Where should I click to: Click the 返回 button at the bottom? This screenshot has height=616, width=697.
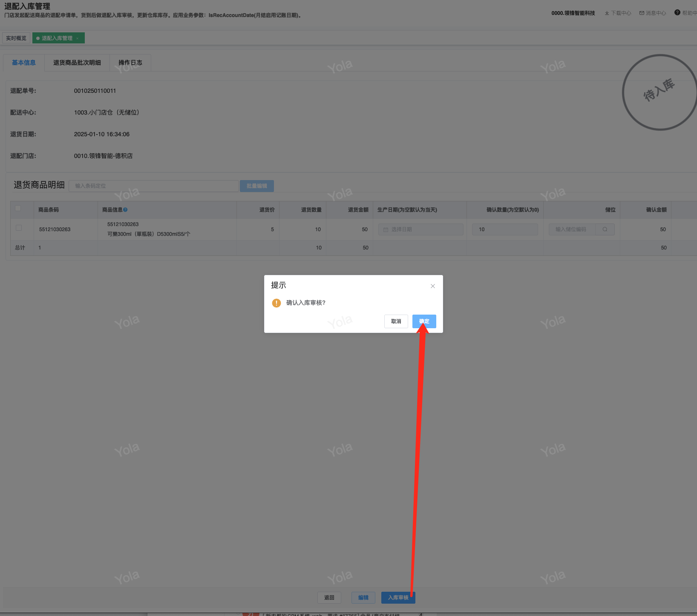329,598
